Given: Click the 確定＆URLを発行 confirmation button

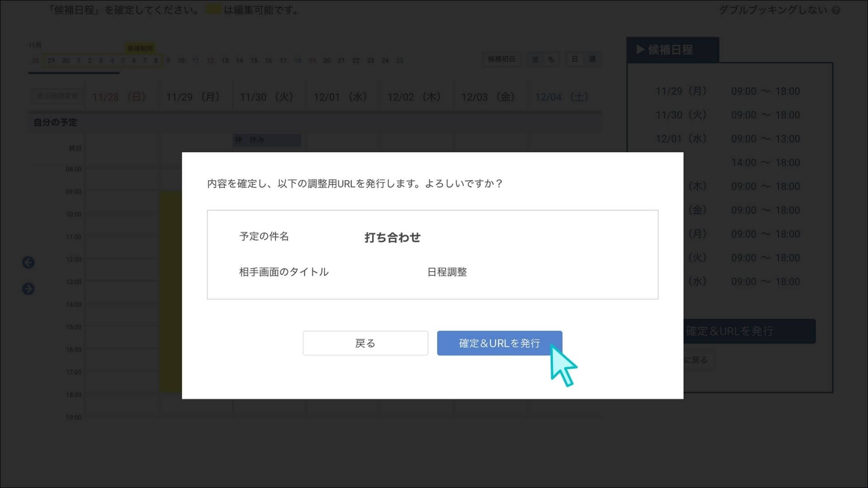Looking at the screenshot, I should (499, 343).
